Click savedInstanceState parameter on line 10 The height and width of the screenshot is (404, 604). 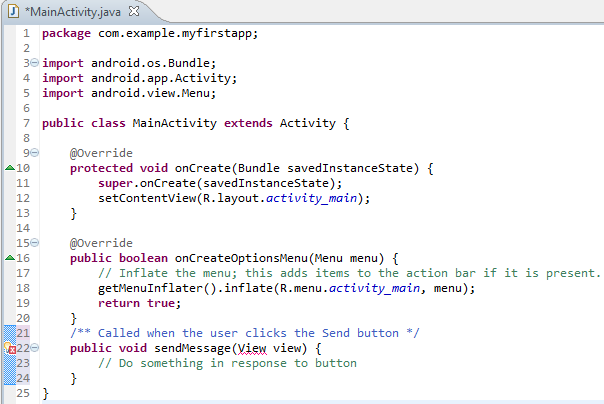350,168
